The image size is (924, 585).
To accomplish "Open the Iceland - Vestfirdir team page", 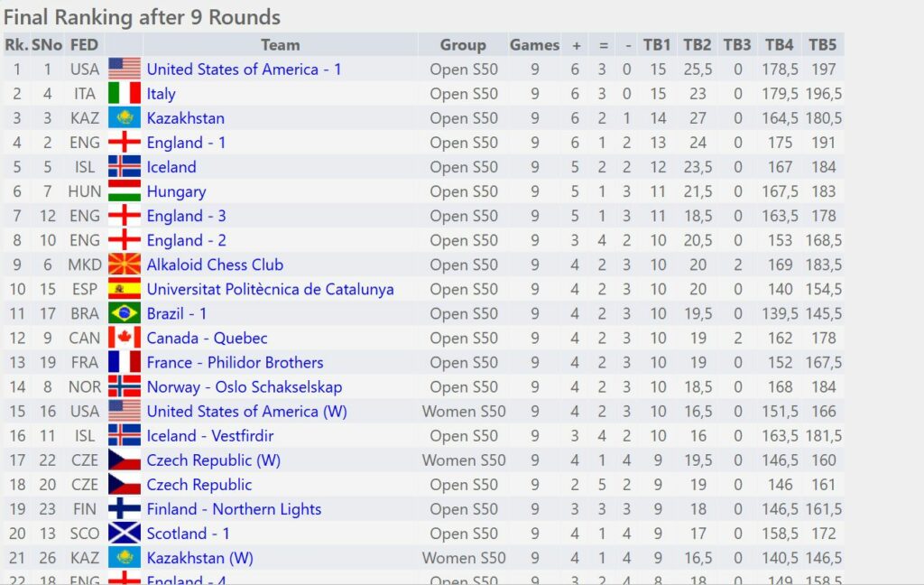I will tap(209, 436).
